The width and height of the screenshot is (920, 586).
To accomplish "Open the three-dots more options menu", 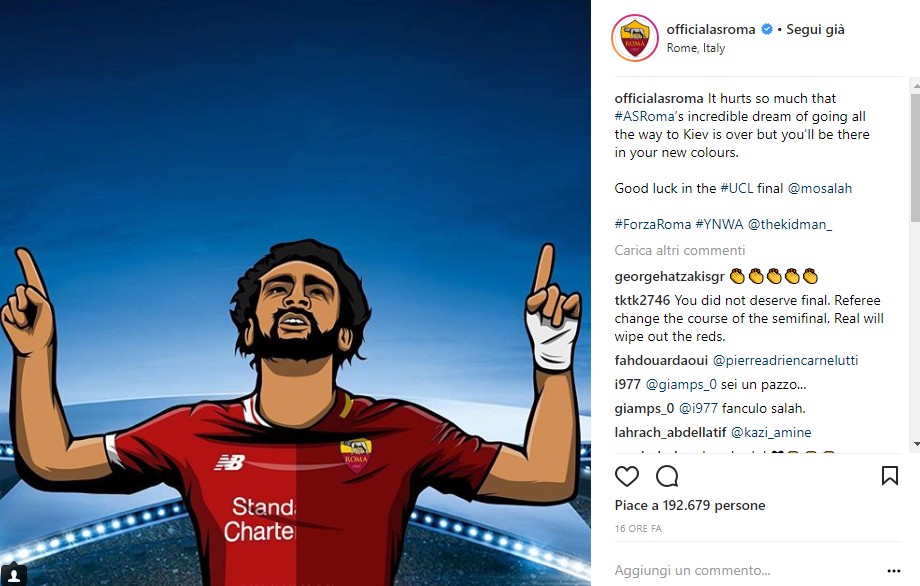I will coord(894,571).
